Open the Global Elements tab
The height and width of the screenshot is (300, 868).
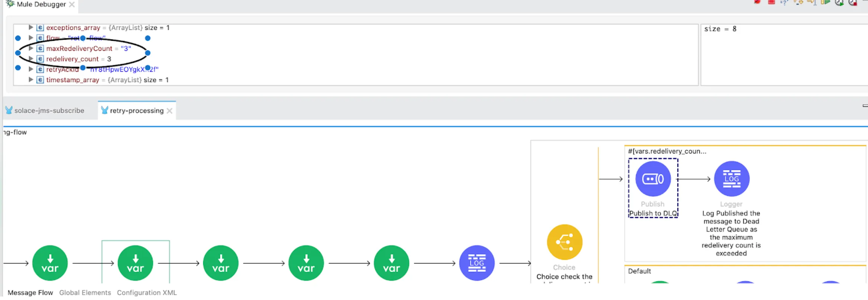click(85, 293)
